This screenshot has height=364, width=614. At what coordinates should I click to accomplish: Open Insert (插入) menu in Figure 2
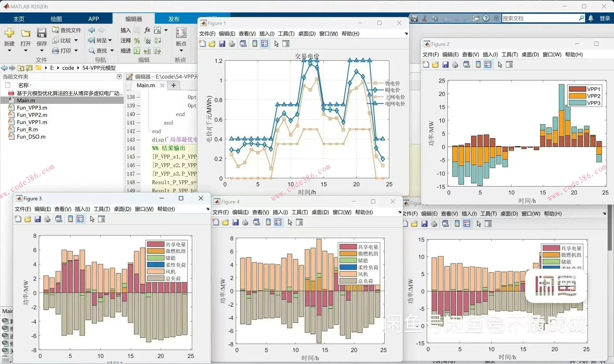490,55
